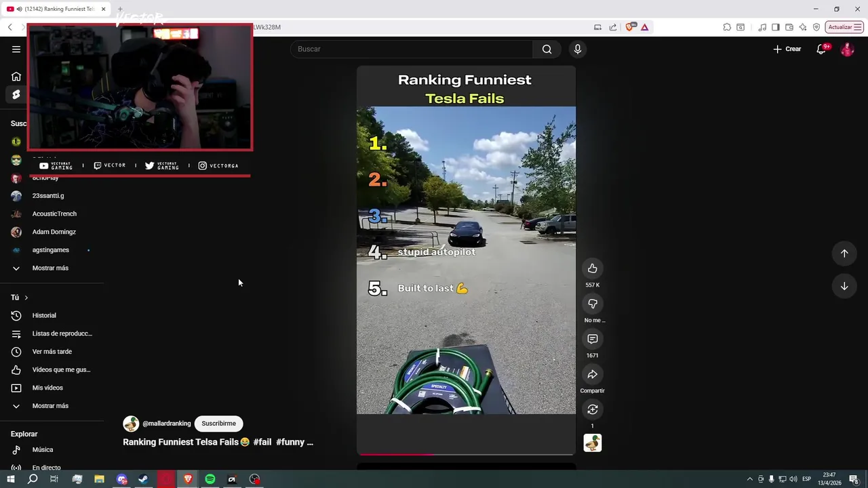Open File Explorer from taskbar

tap(99, 479)
